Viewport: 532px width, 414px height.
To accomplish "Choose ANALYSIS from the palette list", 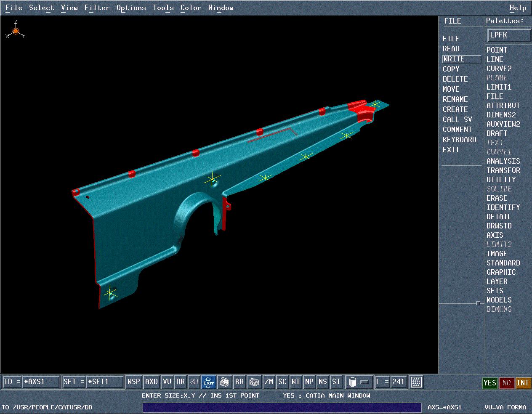I will click(x=503, y=161).
